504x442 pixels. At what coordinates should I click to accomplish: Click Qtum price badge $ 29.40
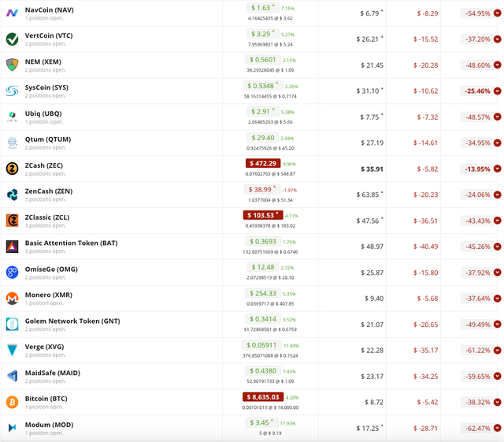[x=263, y=138]
